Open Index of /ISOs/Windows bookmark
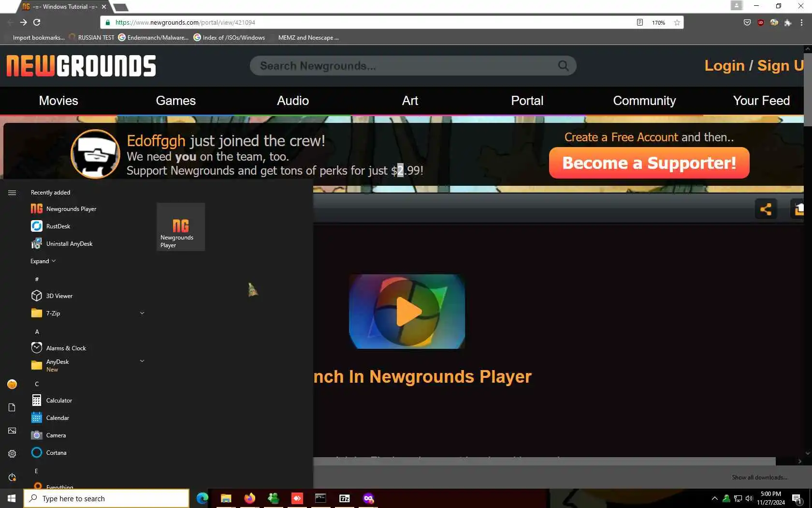 230,37
